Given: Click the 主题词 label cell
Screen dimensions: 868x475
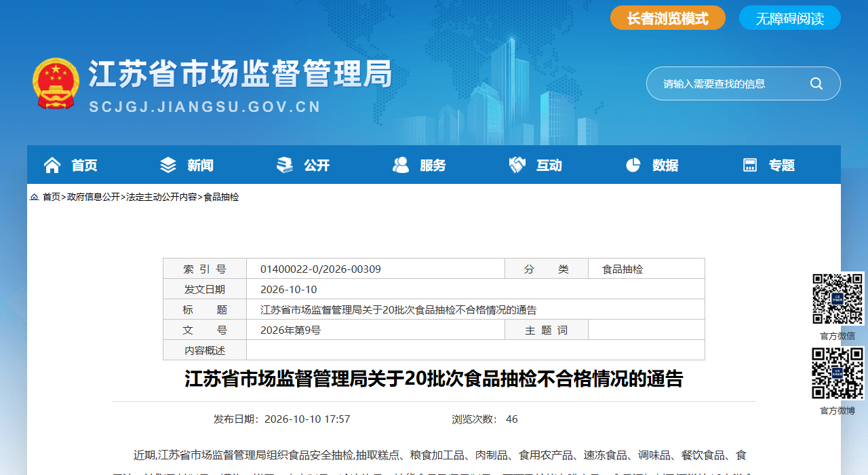Looking at the screenshot, I should click(x=547, y=330).
